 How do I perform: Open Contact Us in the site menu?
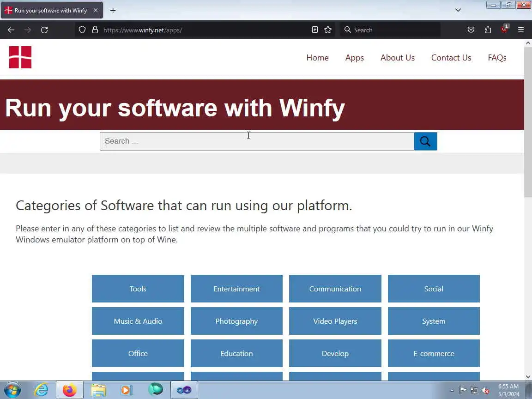click(x=451, y=58)
